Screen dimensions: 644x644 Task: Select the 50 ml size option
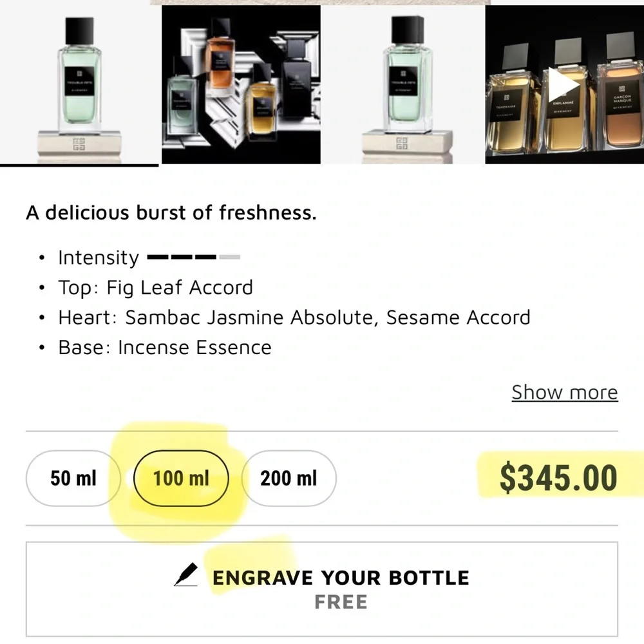point(73,478)
